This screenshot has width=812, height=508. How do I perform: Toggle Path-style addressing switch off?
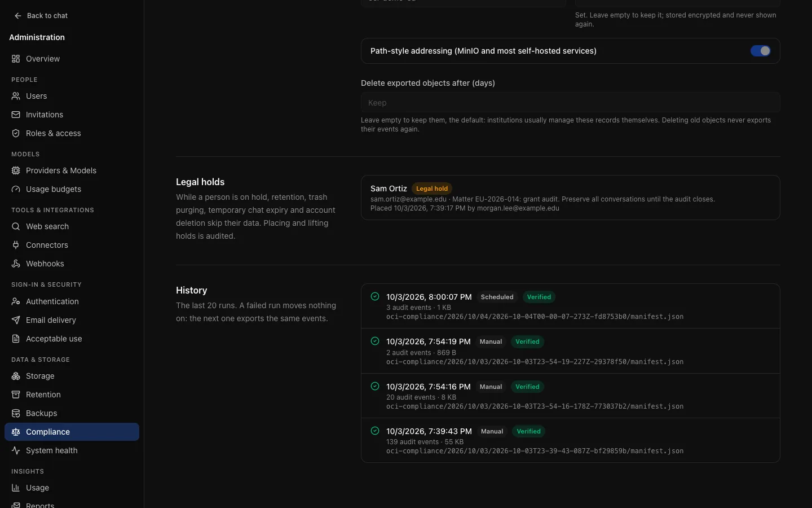click(760, 51)
